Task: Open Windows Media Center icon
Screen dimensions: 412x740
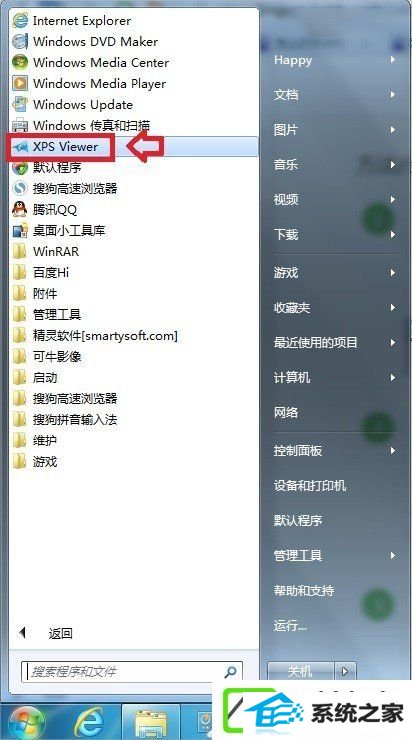Action: (x=20, y=62)
